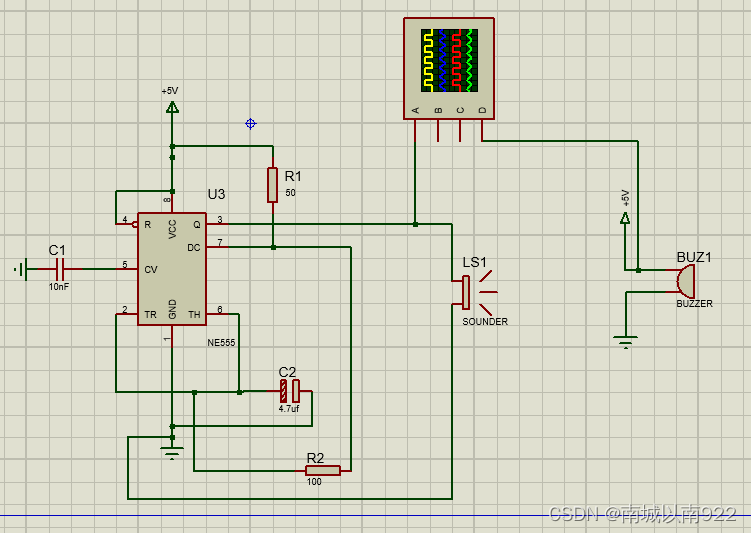Click the R2 value 100

click(x=314, y=482)
